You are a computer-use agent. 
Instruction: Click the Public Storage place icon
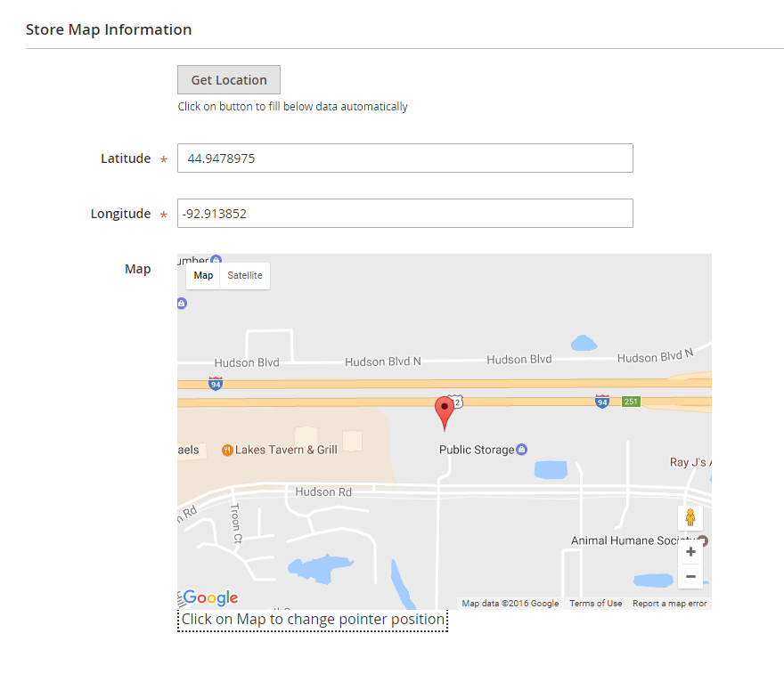522,450
